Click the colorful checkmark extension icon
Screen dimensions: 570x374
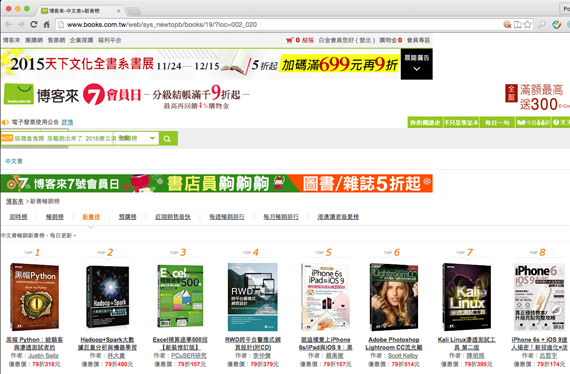(556, 24)
